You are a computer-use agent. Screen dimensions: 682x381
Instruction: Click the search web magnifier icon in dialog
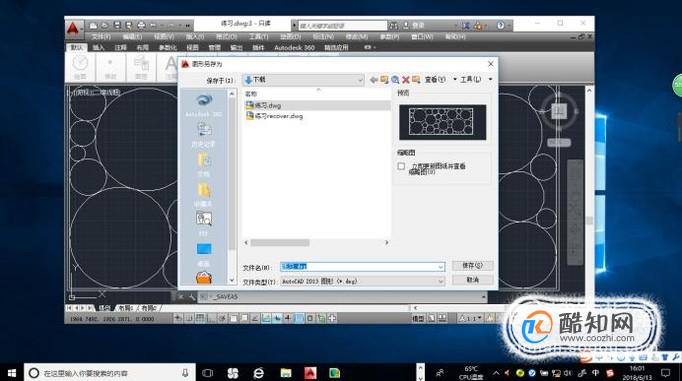click(395, 80)
